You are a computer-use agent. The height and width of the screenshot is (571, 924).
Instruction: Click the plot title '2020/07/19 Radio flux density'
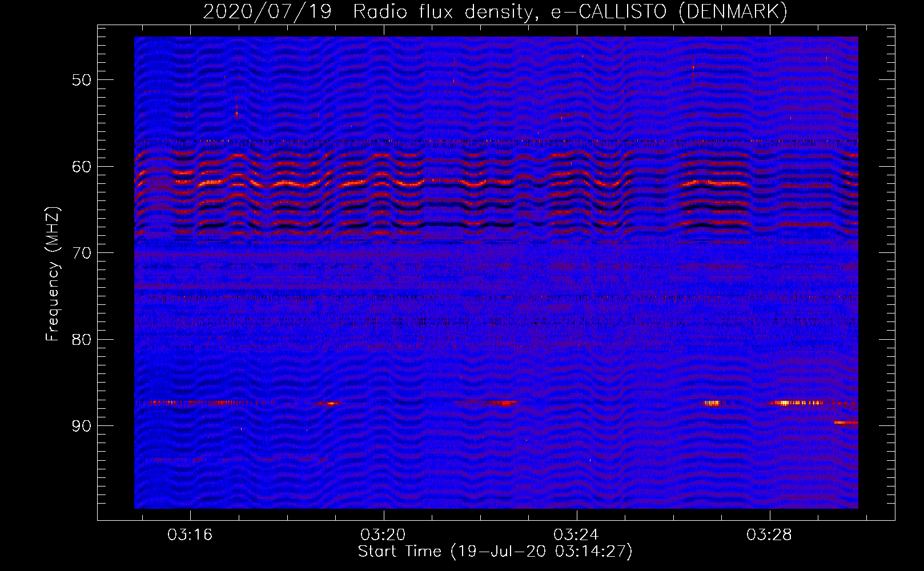coord(371,11)
